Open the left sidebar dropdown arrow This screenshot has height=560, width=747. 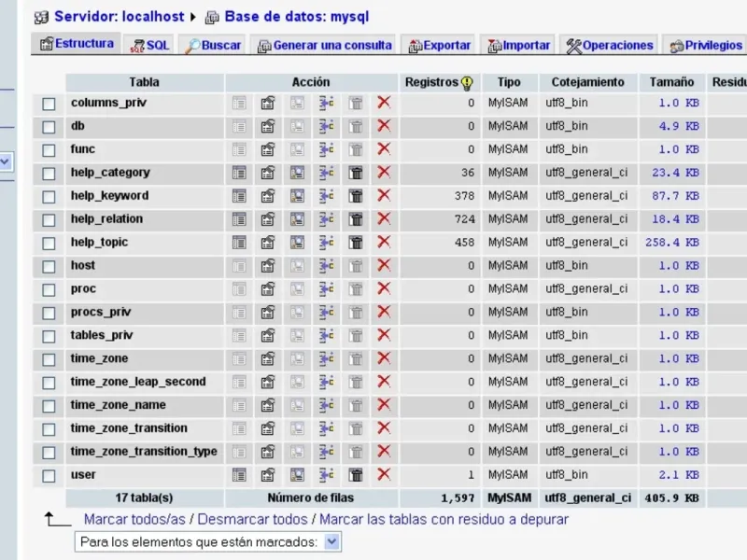(x=6, y=161)
